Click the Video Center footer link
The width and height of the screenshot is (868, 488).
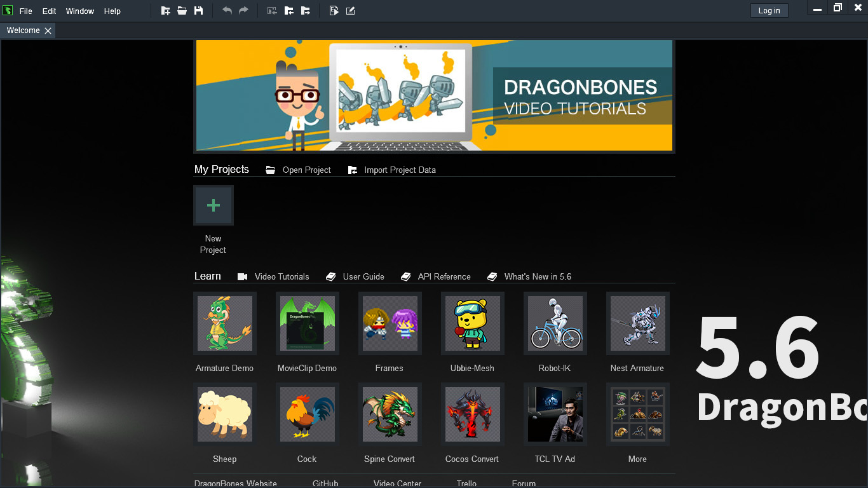398,484
